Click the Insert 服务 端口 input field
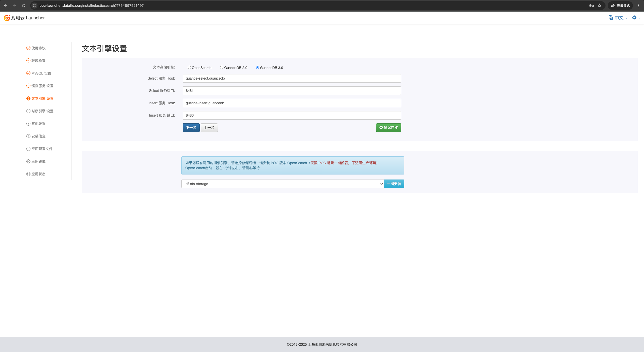This screenshot has height=352, width=644. pyautogui.click(x=292, y=115)
